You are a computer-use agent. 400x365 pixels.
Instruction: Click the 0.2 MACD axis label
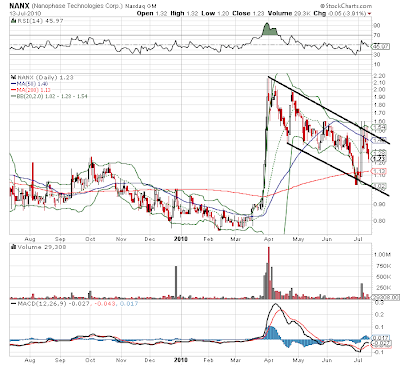[380, 315]
